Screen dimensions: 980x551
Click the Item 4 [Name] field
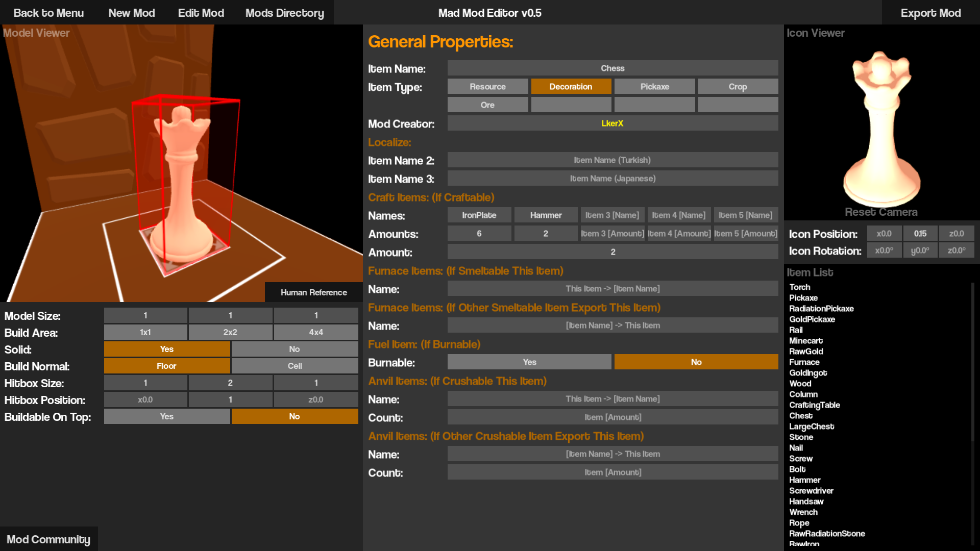tap(679, 215)
